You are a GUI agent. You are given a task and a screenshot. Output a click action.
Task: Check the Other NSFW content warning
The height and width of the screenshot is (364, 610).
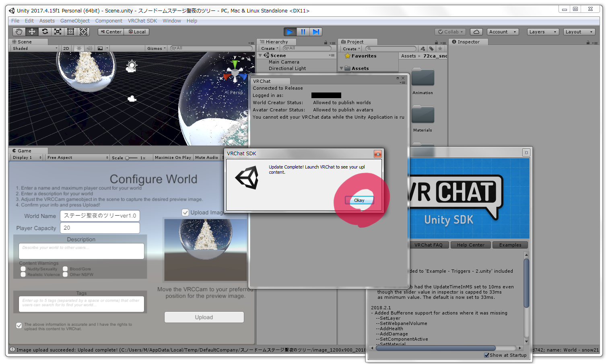coord(65,275)
